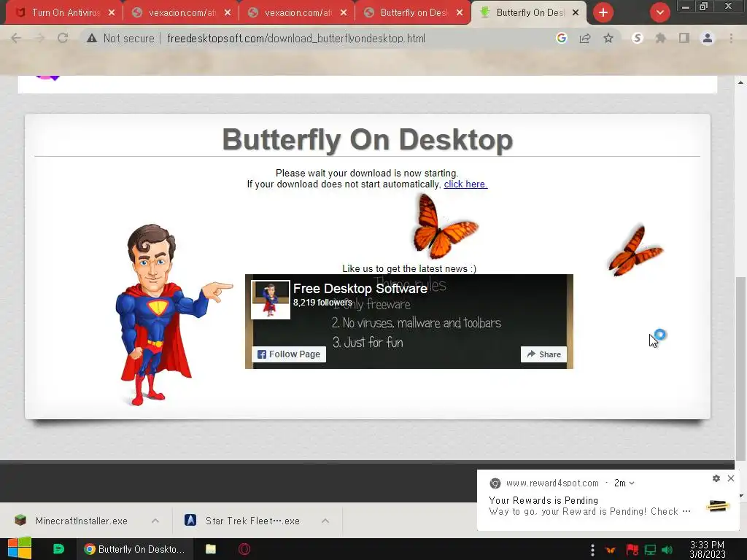Viewport: 747px width, 560px height.
Task: Click the freedesktopsoft.com address bar URL
Action: coord(296,38)
